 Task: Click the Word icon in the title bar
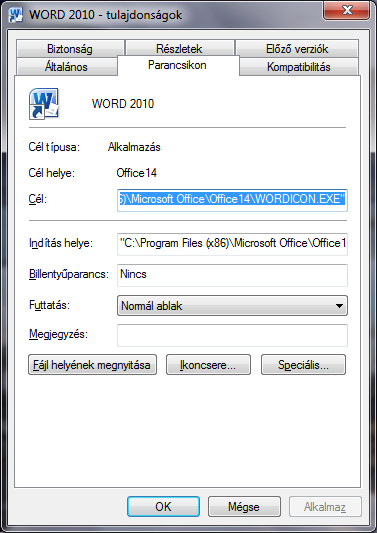point(15,15)
